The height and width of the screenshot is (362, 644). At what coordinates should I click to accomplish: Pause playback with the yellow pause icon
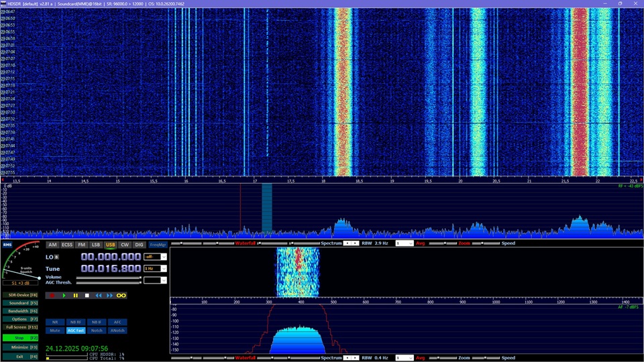(75, 295)
